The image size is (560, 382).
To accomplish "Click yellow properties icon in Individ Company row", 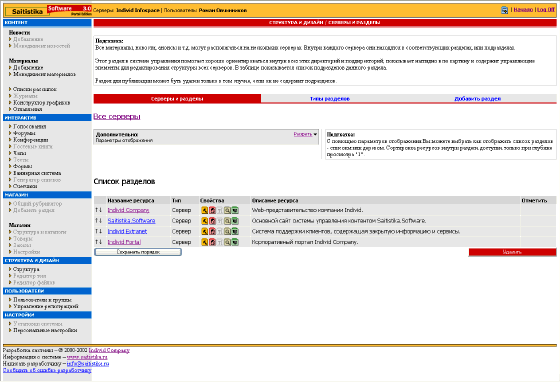I will coord(205,210).
